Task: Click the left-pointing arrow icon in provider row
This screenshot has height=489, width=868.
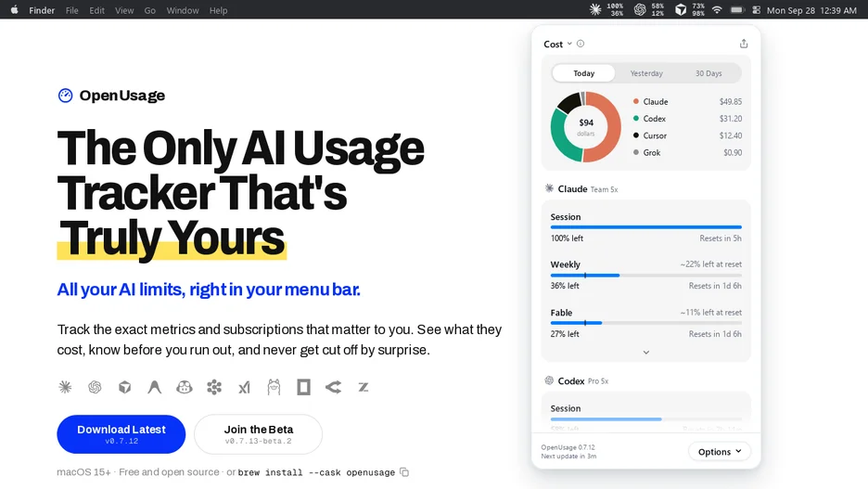Action: [333, 387]
